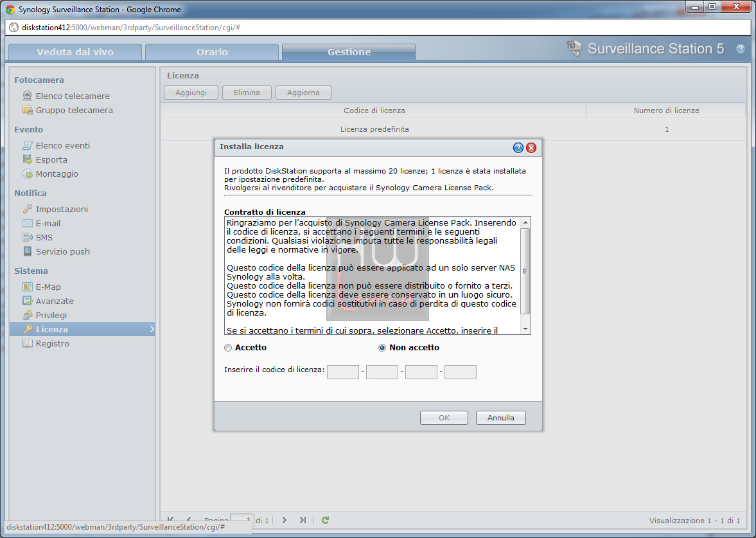The height and width of the screenshot is (538, 756).
Task: Click the Avanzate settings icon
Action: click(28, 301)
